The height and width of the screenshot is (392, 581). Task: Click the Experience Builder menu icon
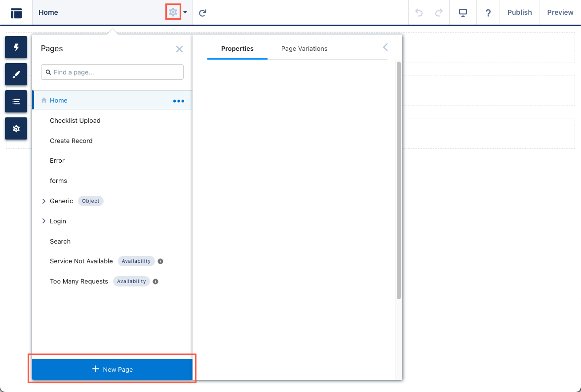[x=16, y=13]
